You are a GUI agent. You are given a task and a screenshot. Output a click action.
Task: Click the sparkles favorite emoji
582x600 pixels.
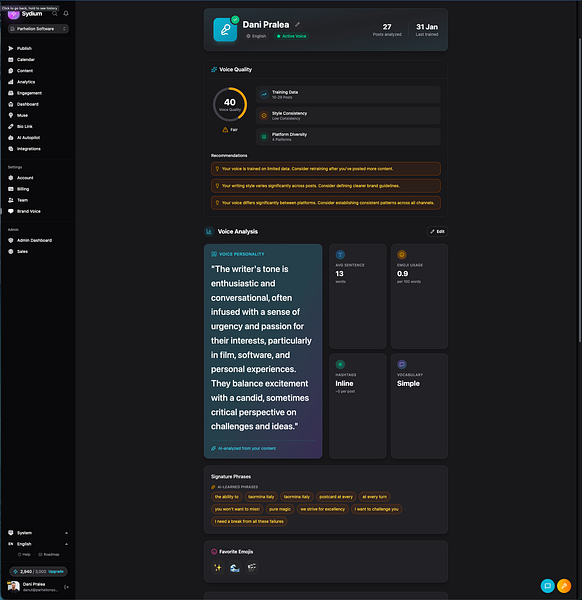tap(218, 567)
